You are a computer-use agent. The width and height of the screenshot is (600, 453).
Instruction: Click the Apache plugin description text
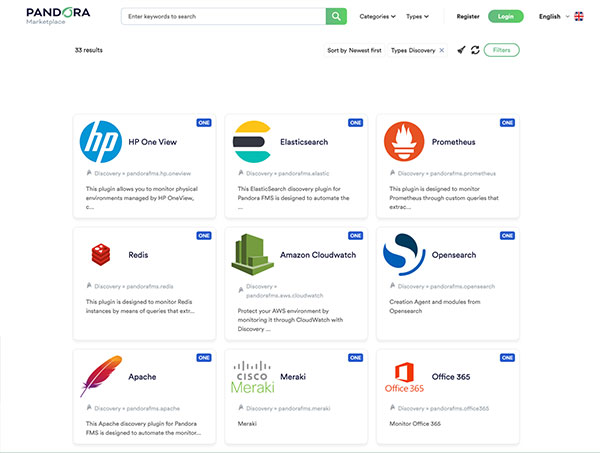[x=143, y=428]
